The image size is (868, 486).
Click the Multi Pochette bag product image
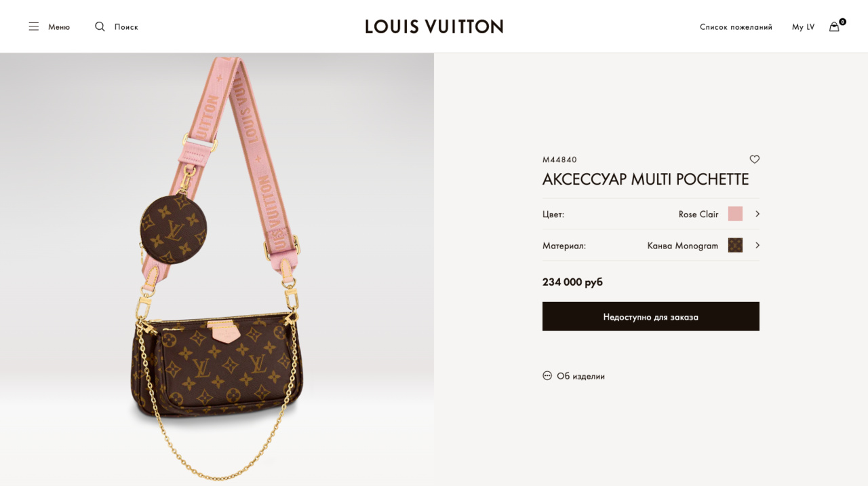pyautogui.click(x=217, y=269)
